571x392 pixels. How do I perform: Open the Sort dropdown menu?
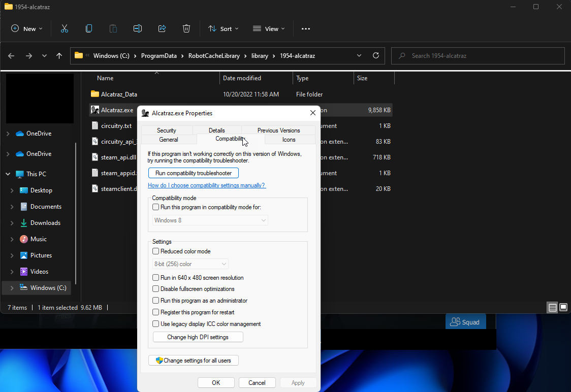(x=223, y=29)
